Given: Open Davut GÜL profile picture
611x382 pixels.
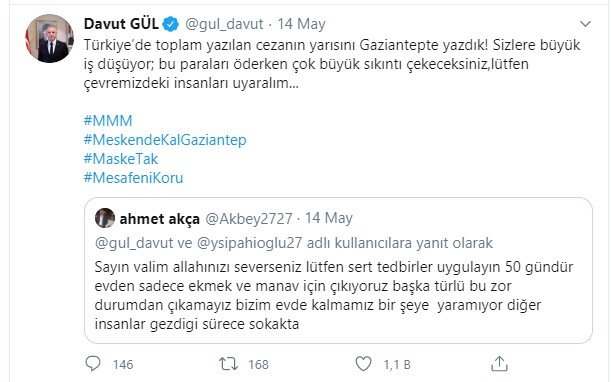Looking at the screenshot, I should click(x=49, y=38).
